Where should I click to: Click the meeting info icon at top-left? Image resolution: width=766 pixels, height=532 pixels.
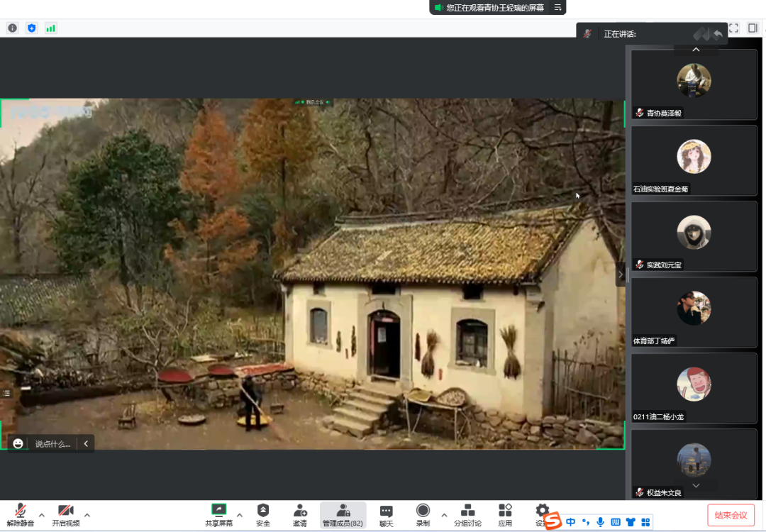point(13,28)
